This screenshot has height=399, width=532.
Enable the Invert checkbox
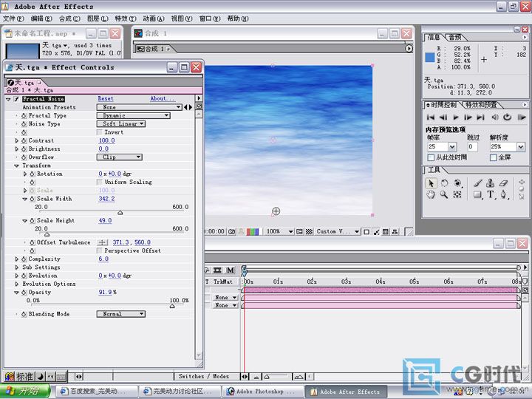pos(100,132)
